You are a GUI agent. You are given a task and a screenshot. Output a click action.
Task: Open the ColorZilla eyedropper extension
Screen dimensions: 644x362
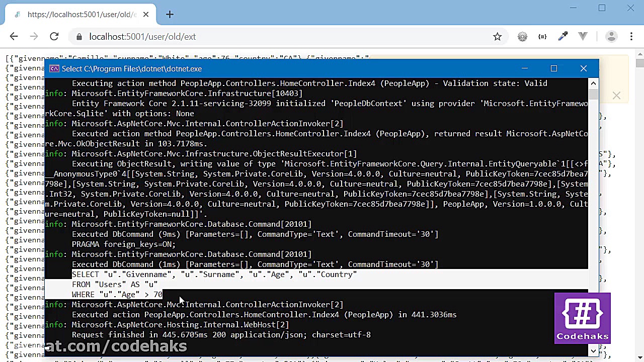click(563, 36)
